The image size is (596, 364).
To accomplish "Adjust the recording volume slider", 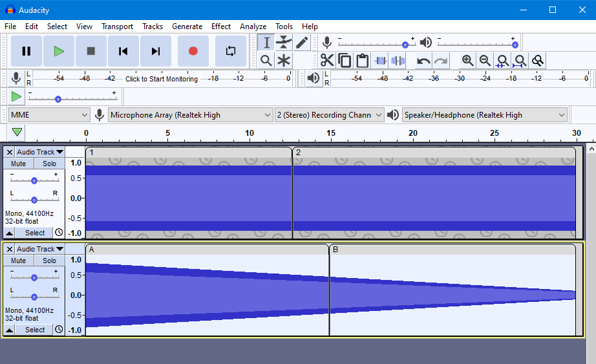I will coord(376,43).
